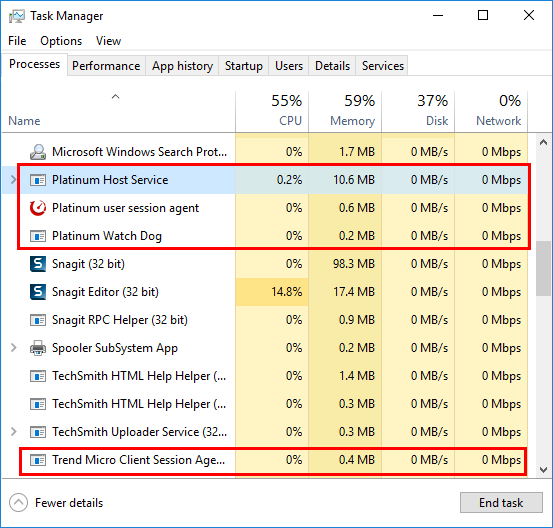This screenshot has width=553, height=528.
Task: Click the 17.4 MB memory value
Action: [x=354, y=292]
